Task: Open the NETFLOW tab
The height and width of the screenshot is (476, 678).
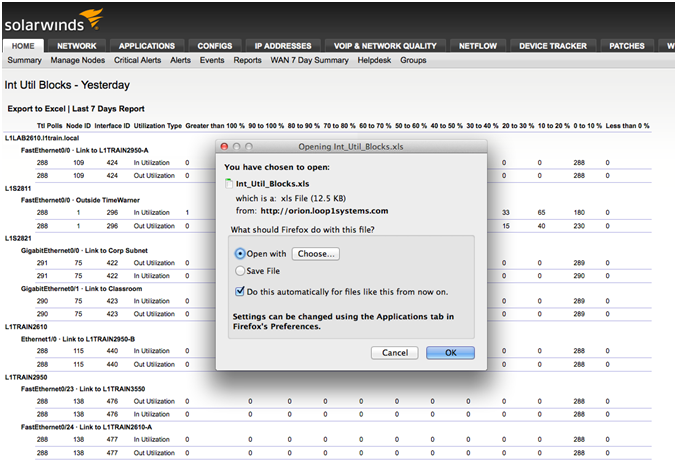Action: (x=478, y=46)
